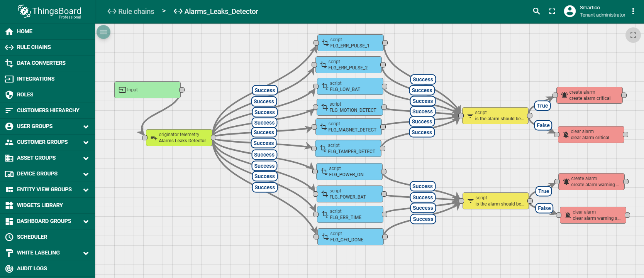Expand the White Labeling menu arrow
This screenshot has height=278, width=644.
click(x=86, y=253)
